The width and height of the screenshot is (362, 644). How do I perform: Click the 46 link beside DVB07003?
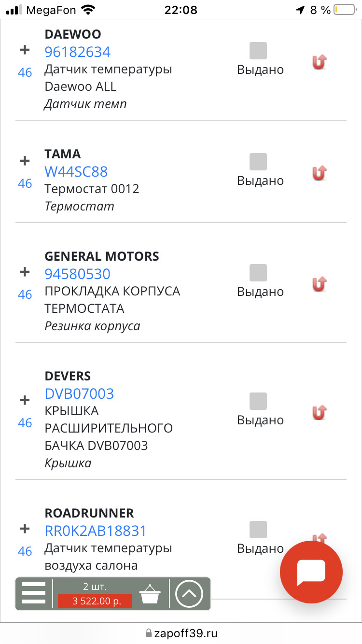point(25,423)
